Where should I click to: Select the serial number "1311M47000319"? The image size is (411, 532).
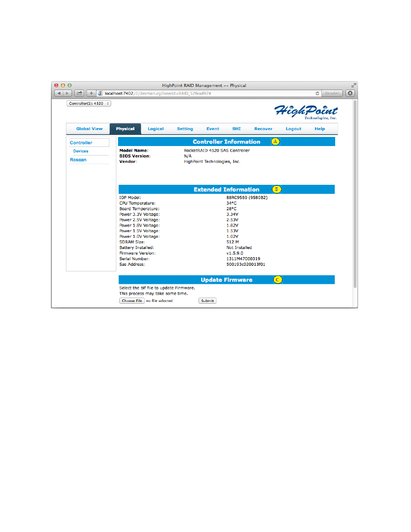(243, 259)
